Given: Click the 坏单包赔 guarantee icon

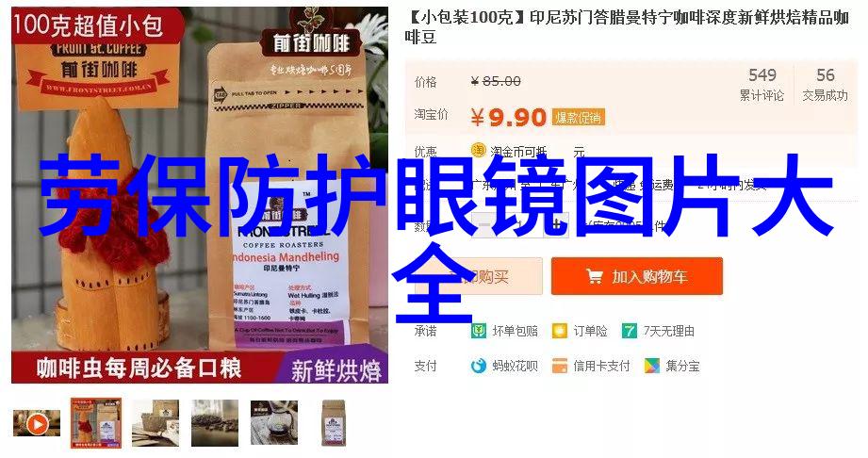Looking at the screenshot, I should click(x=478, y=331).
